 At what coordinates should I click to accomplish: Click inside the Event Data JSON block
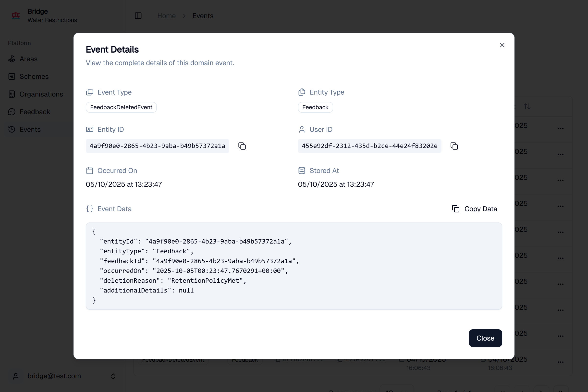pos(294,266)
